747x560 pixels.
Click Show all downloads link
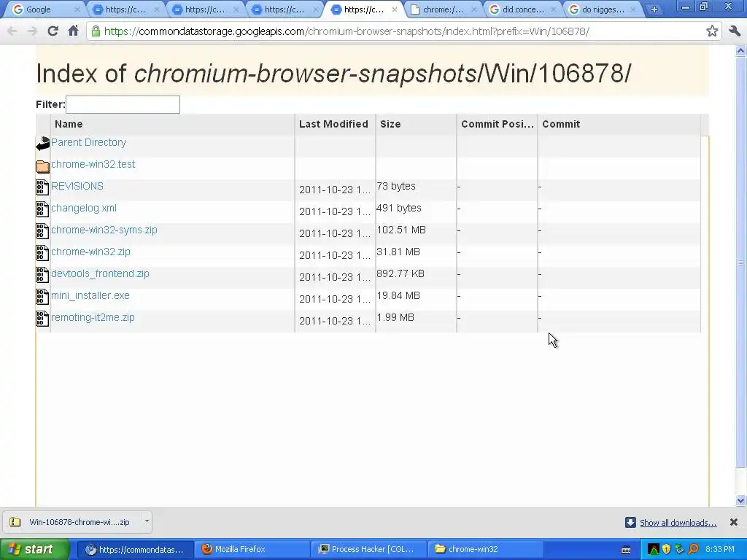[x=678, y=523]
